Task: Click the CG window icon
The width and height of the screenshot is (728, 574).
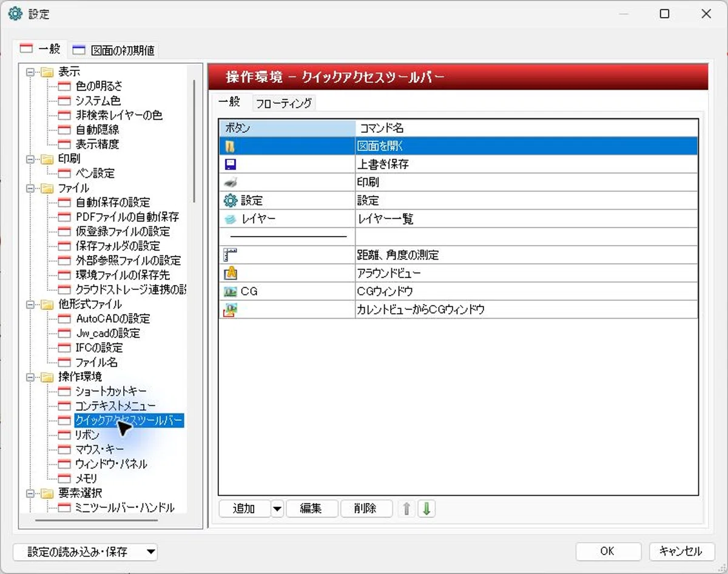Action: point(231,291)
